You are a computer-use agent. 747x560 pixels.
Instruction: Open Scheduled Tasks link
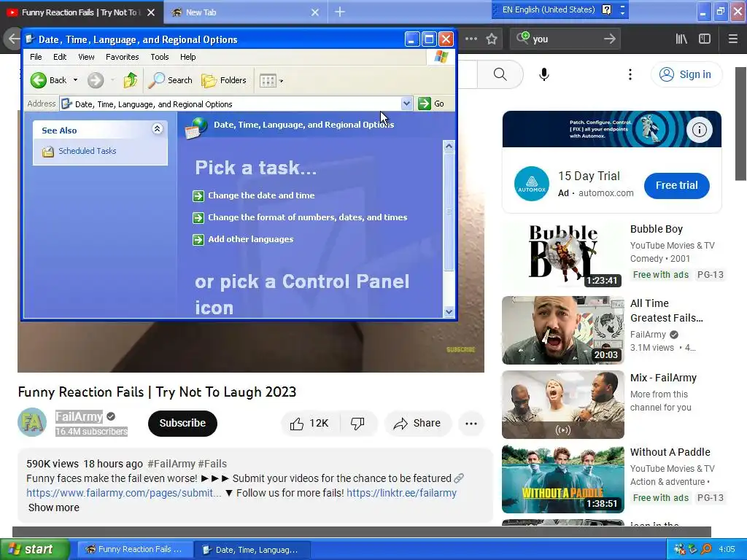[x=88, y=151]
